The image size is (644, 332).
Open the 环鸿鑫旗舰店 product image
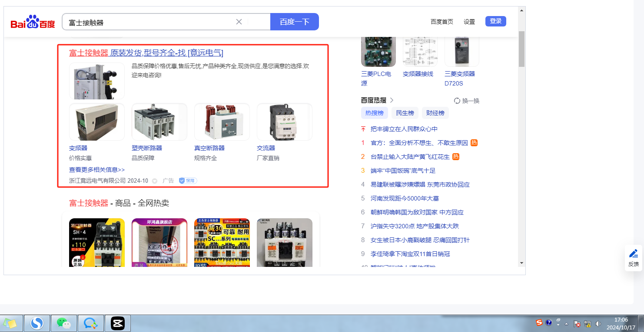click(159, 242)
